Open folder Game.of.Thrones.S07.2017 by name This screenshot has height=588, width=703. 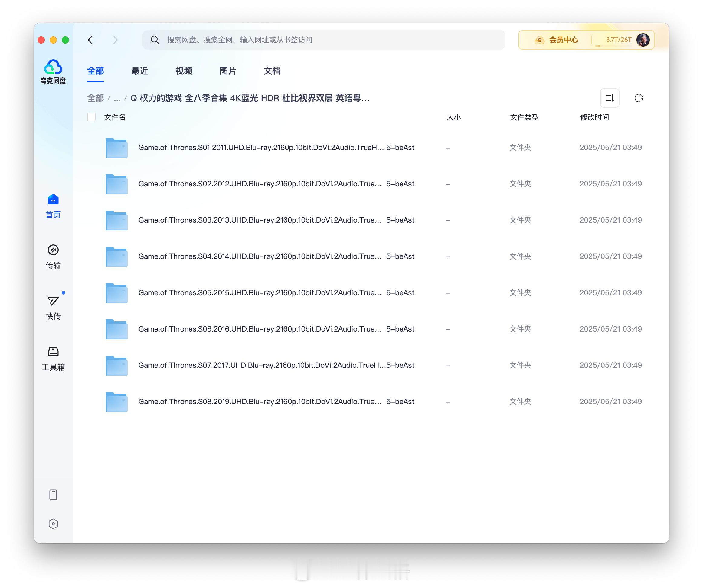click(x=276, y=365)
